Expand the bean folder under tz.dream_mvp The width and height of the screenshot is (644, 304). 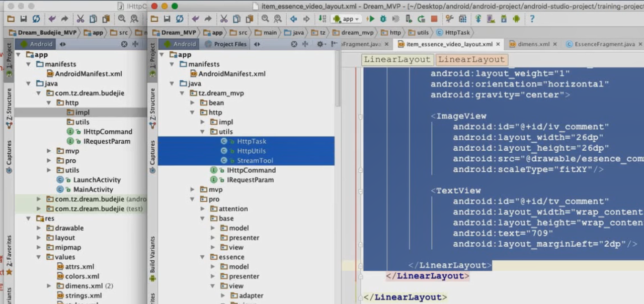193,103
